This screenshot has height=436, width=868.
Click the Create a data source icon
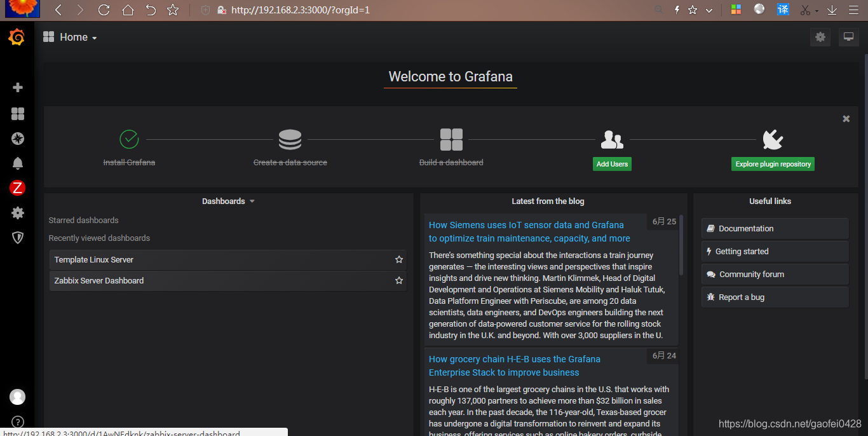pos(290,139)
